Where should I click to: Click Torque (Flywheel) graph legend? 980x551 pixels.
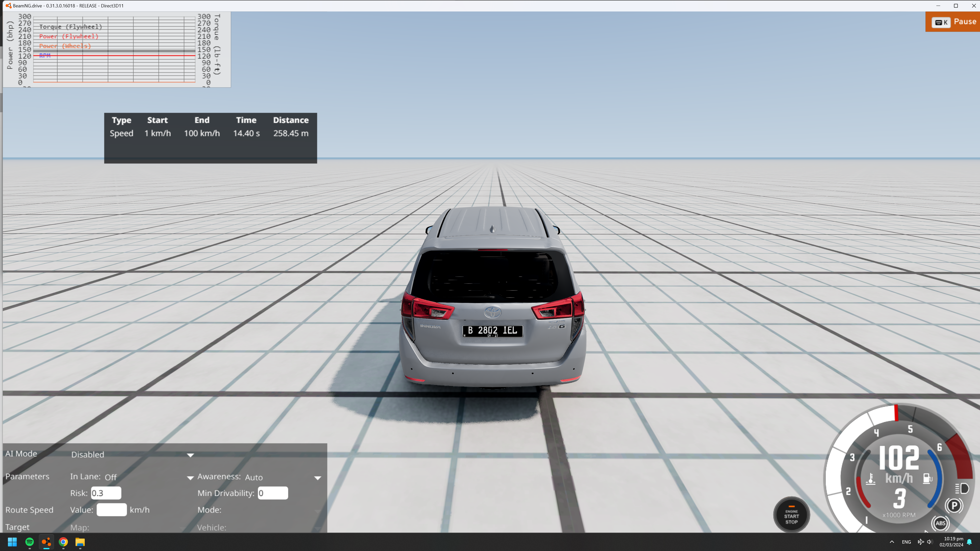71,27
